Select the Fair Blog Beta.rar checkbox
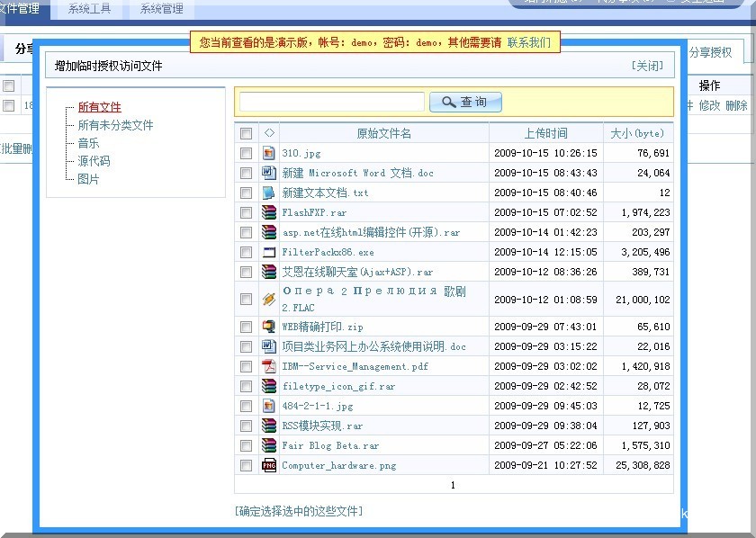The height and width of the screenshot is (538, 756). pos(246,445)
